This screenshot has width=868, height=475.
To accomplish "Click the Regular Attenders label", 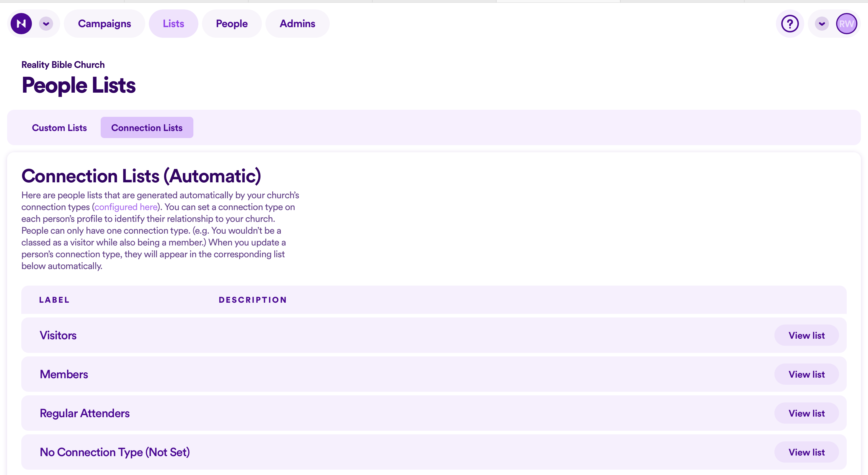I will 84,413.
